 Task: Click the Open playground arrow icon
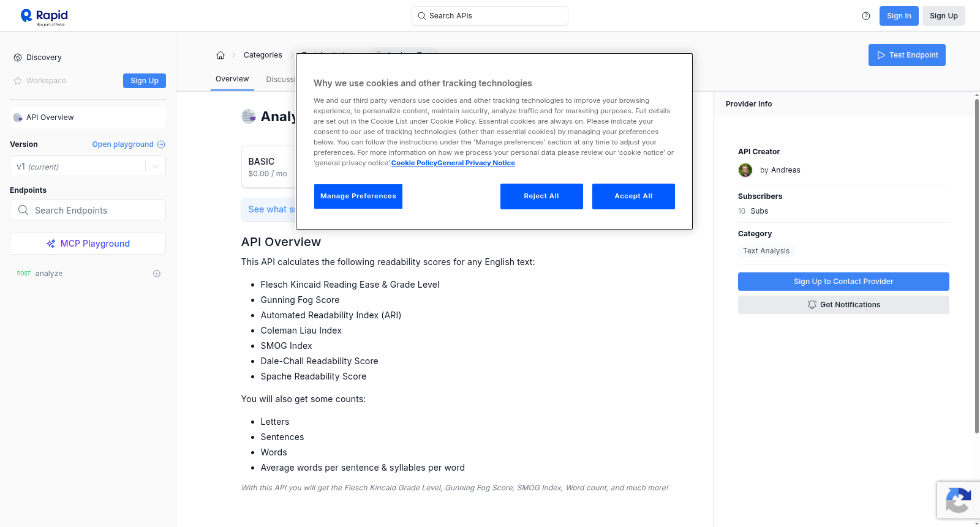[161, 144]
